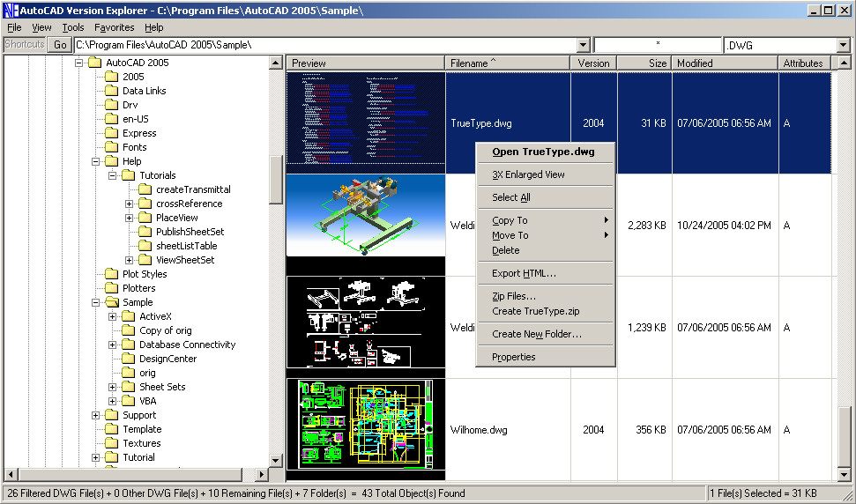Click the AutoCAD Version Explorer title bar icon
Viewport: 856px width, 504px height.
(x=11, y=11)
